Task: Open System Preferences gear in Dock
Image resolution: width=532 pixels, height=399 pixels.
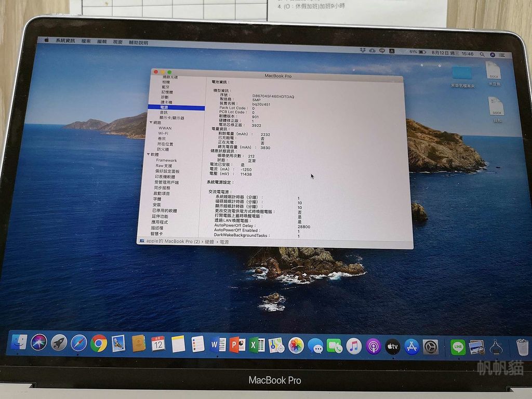Action: tap(431, 348)
